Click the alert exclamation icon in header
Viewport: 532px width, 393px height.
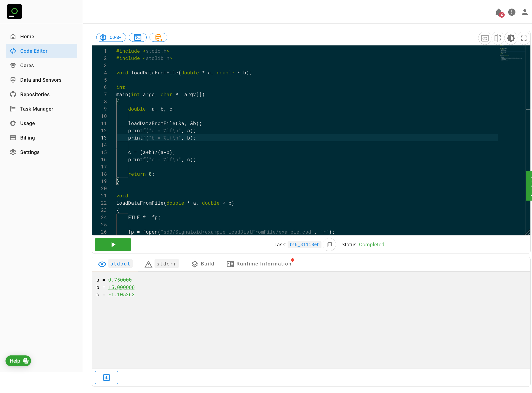[x=512, y=12]
